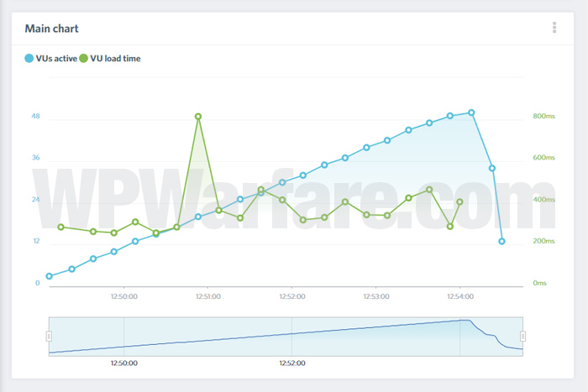Click the first blue data point near 0

(x=49, y=276)
